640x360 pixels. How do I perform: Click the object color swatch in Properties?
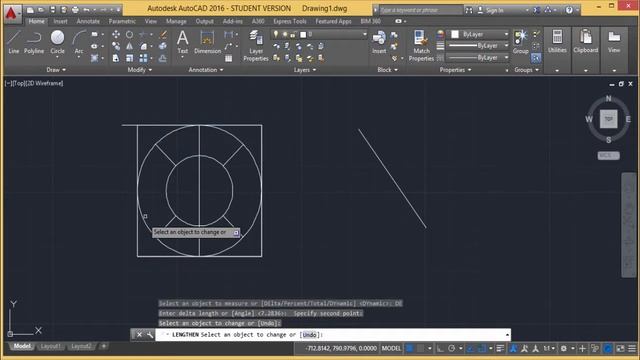(455, 34)
